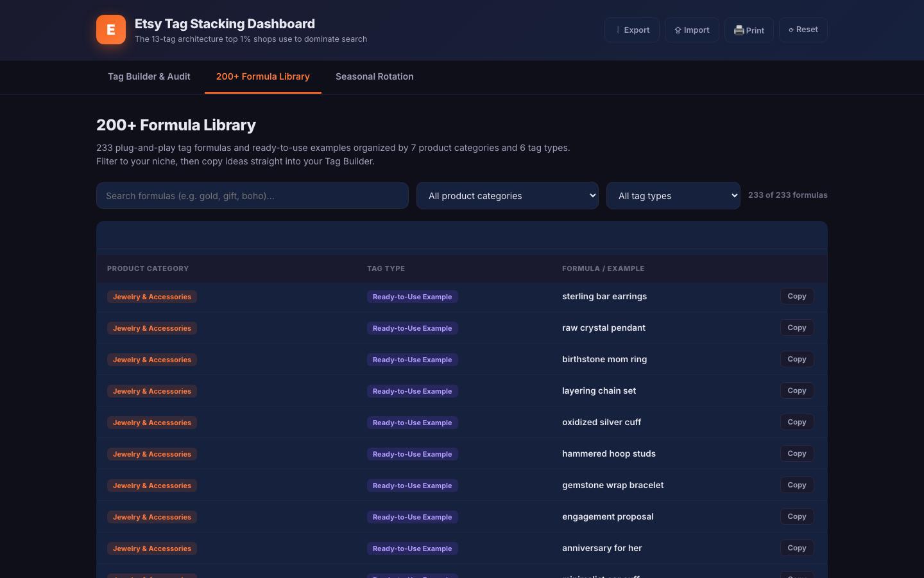This screenshot has height=578, width=924.
Task: Switch to Tag Builder & Audit tab
Action: tap(149, 76)
